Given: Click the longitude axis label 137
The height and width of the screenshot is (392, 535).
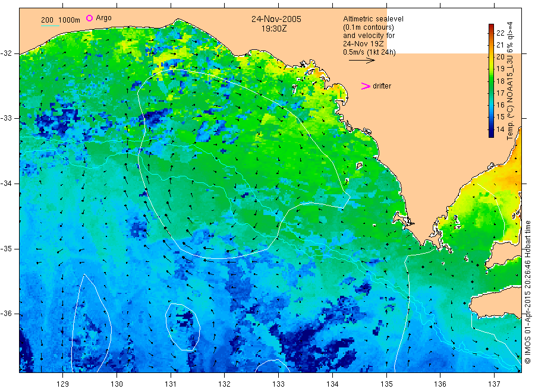Looking at the screenshot, I should pyautogui.click(x=495, y=384).
